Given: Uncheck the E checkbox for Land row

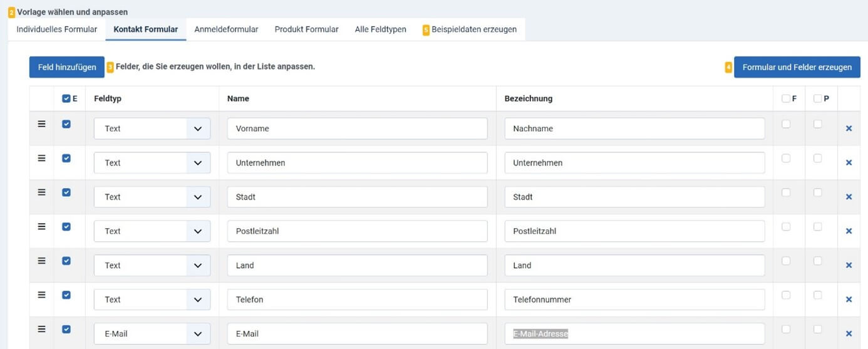Looking at the screenshot, I should (x=66, y=261).
